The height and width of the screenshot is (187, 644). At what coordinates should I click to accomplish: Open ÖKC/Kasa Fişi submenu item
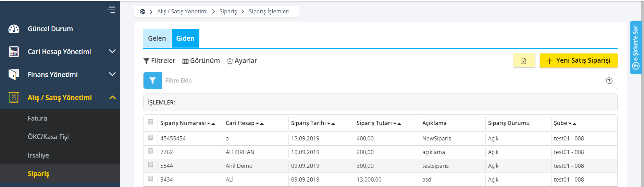[48, 137]
